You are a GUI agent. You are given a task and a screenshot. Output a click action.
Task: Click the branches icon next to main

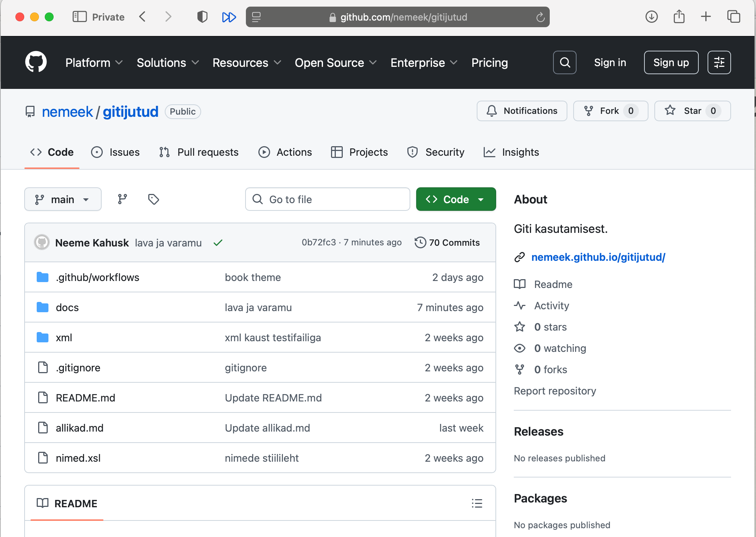122,199
